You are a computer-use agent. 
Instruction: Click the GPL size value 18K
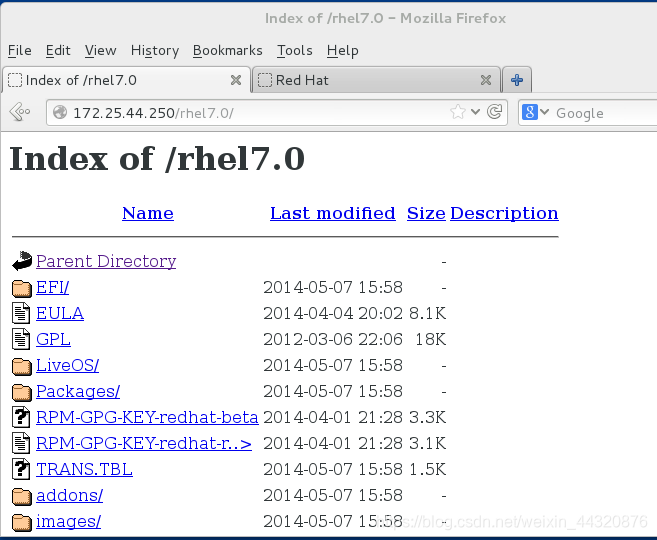pyautogui.click(x=431, y=339)
